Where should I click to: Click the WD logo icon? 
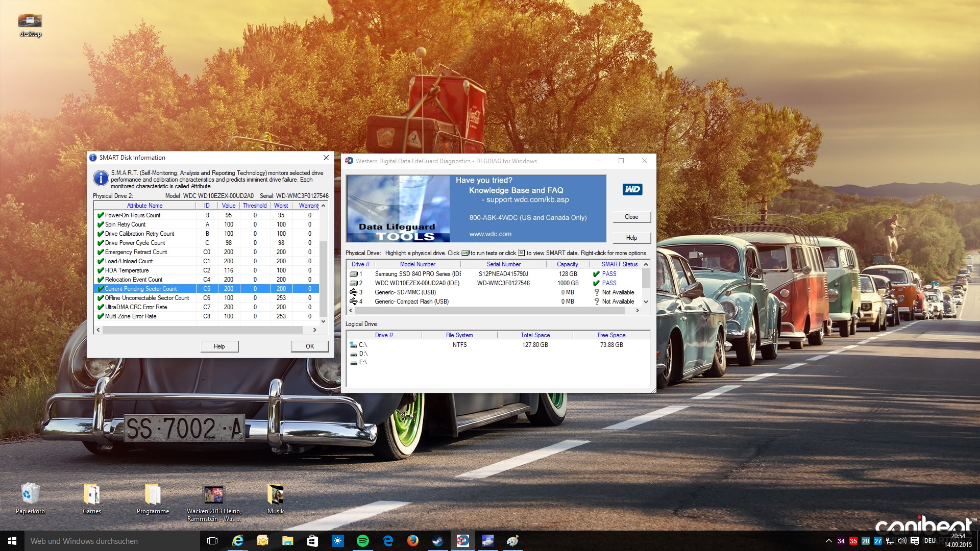[632, 189]
